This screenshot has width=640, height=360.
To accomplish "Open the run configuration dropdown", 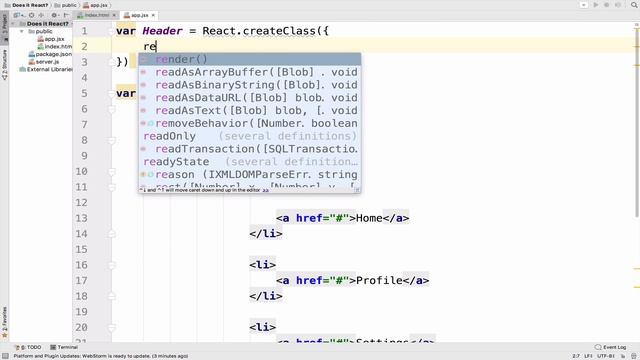I will click(x=584, y=5).
